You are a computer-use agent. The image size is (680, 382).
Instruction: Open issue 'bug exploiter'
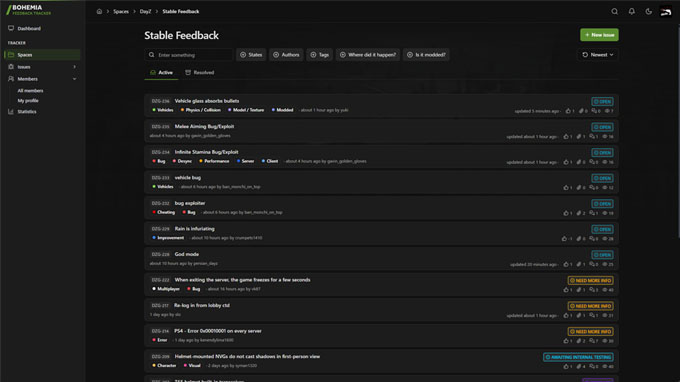190,203
